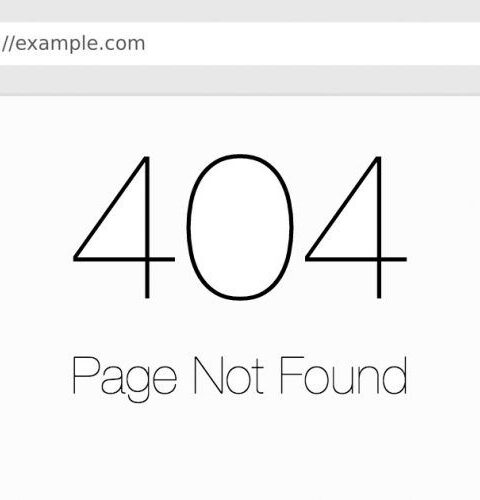Screen dimensions: 480x500
Task: Click blank space between 404 and message
Action: 240,328
